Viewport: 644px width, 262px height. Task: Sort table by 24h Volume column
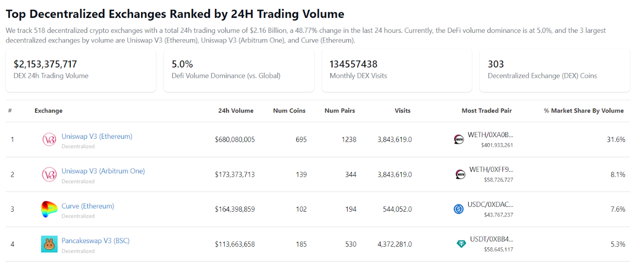pos(236,111)
